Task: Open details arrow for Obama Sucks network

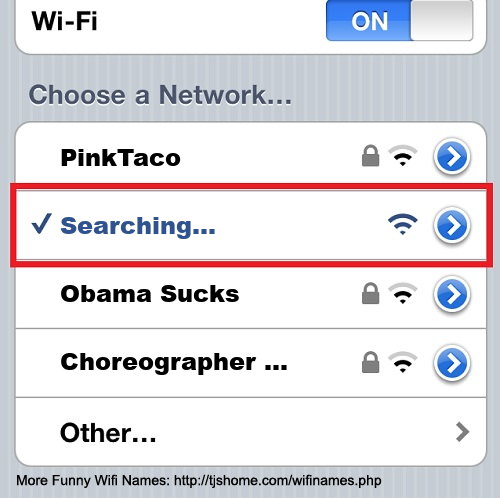Action: coord(452,294)
